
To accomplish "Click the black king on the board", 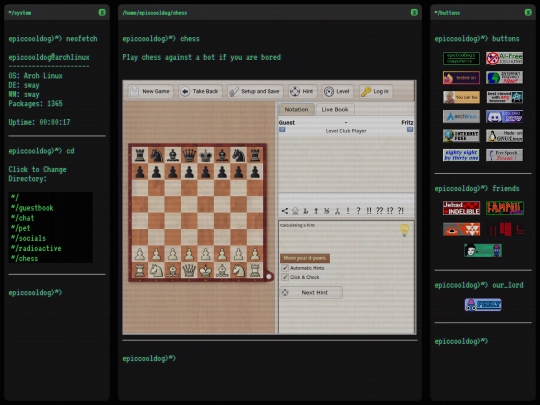I will click(206, 155).
